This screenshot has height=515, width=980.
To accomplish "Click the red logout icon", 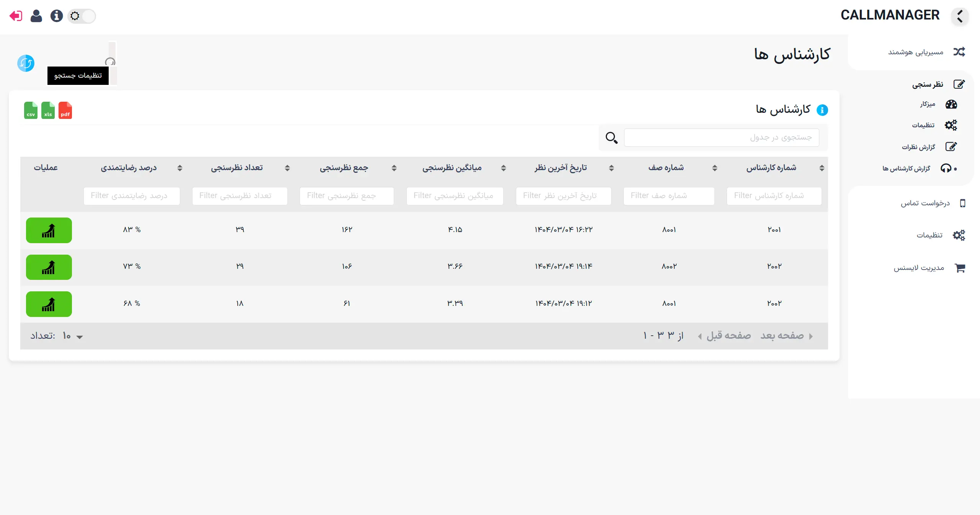I will click(x=16, y=16).
